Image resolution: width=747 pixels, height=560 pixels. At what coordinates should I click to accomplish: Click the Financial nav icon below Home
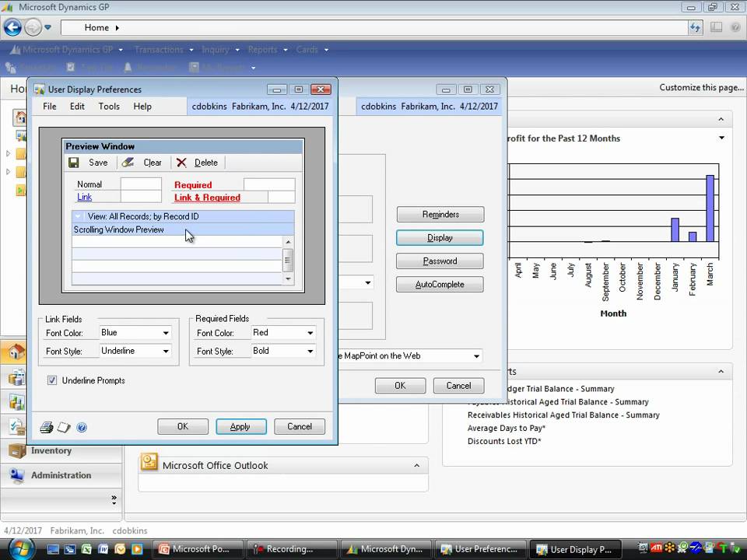click(16, 376)
